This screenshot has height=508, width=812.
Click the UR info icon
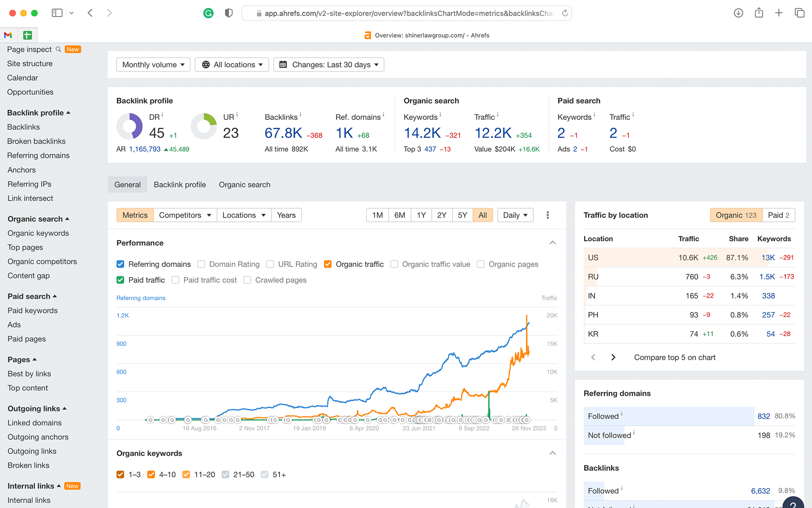(x=237, y=115)
